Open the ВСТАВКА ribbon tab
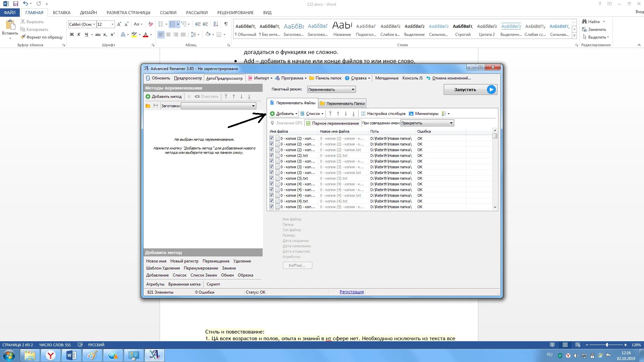Viewport: 644px width, 362px height. point(62,12)
